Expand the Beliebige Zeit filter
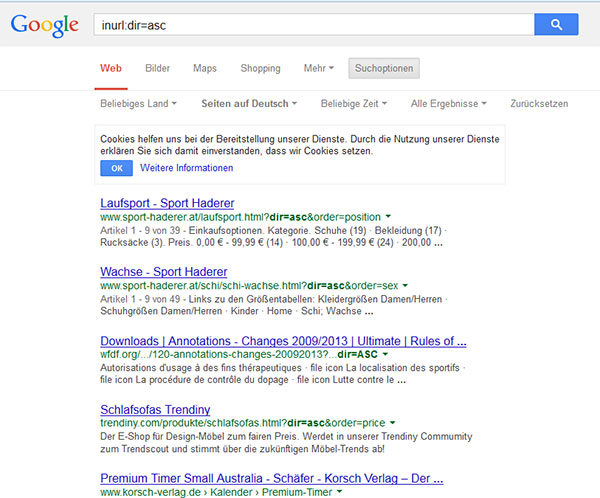Image resolution: width=600 pixels, height=498 pixels. 354,103
